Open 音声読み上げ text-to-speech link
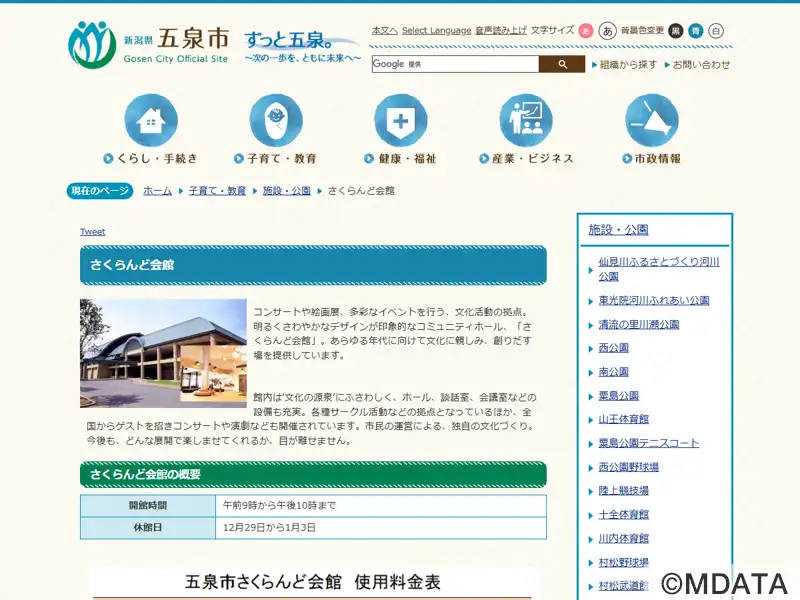Viewport: 800px width, 600px height. pyautogui.click(x=501, y=31)
